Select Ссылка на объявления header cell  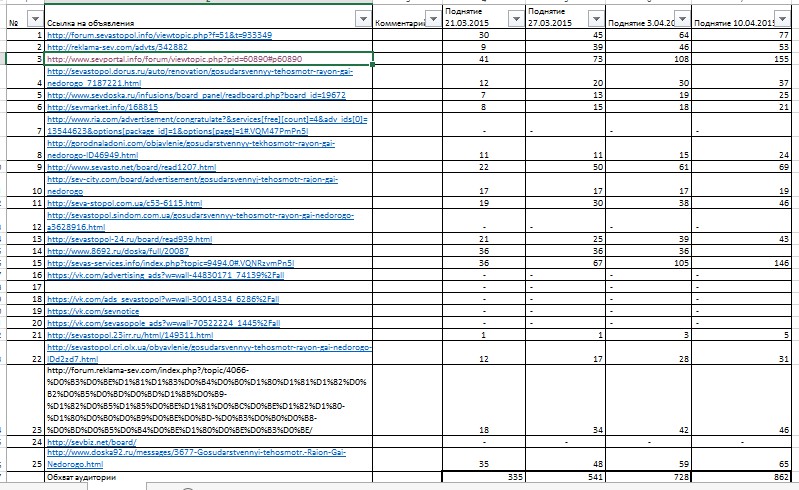point(208,17)
